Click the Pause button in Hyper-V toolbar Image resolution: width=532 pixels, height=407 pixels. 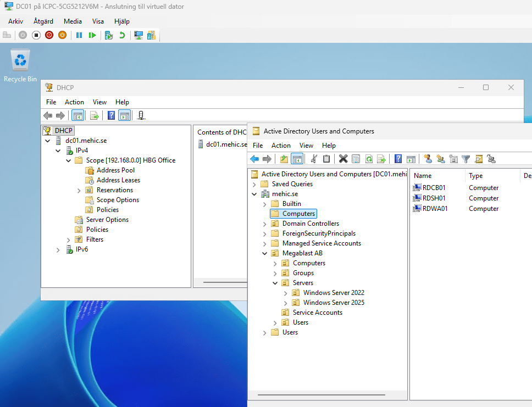click(x=79, y=35)
